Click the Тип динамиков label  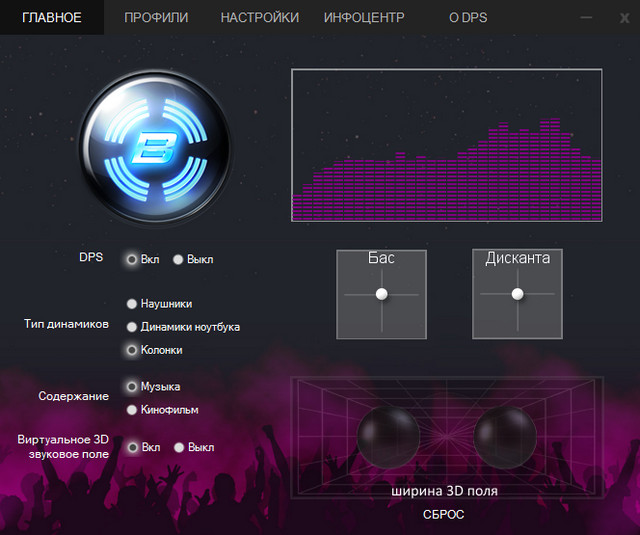[67, 324]
